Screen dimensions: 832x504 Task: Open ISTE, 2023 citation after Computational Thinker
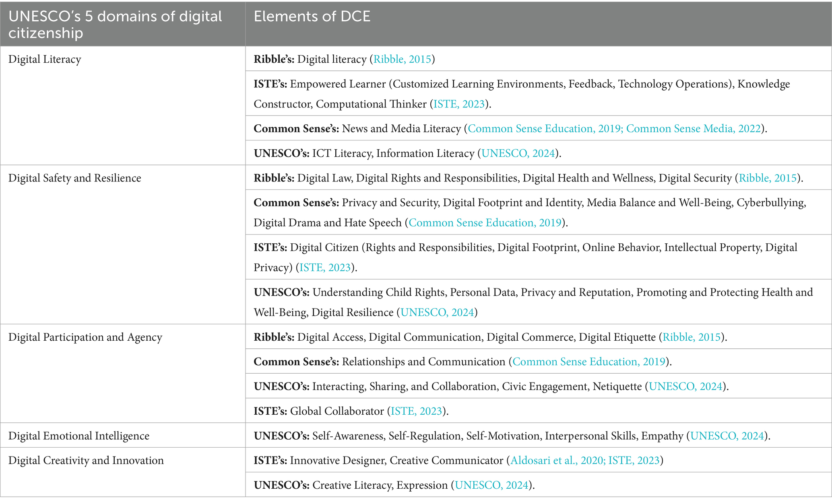(459, 104)
